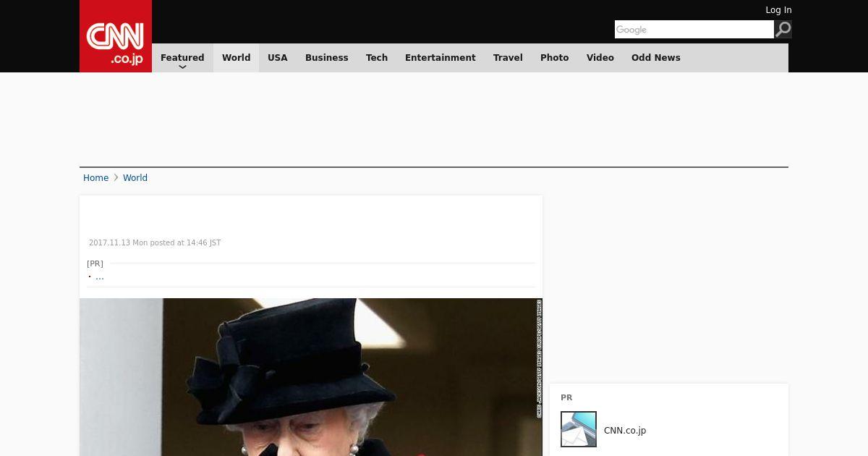Image resolution: width=868 pixels, height=456 pixels.
Task: Open the Travel section
Action: click(x=508, y=58)
